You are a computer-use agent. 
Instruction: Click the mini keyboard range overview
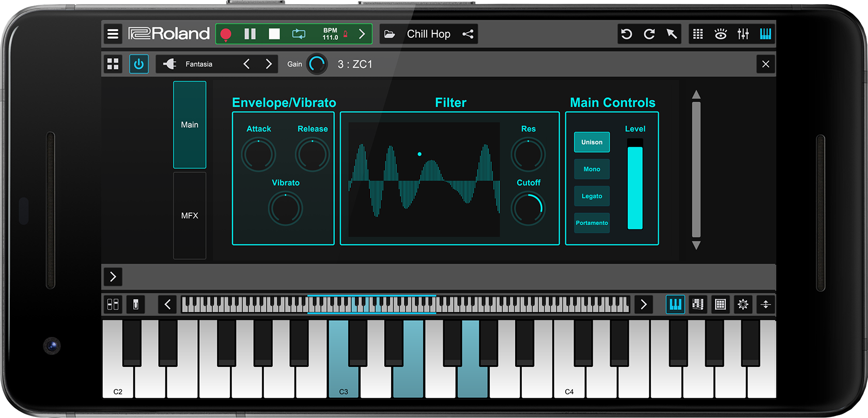[406, 304]
